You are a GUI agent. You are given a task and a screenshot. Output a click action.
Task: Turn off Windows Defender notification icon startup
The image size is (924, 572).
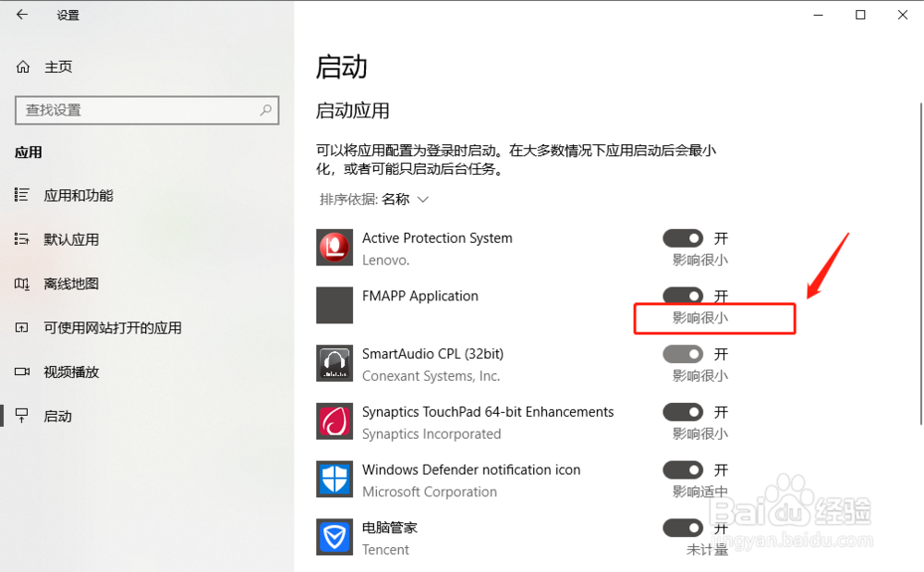point(683,469)
